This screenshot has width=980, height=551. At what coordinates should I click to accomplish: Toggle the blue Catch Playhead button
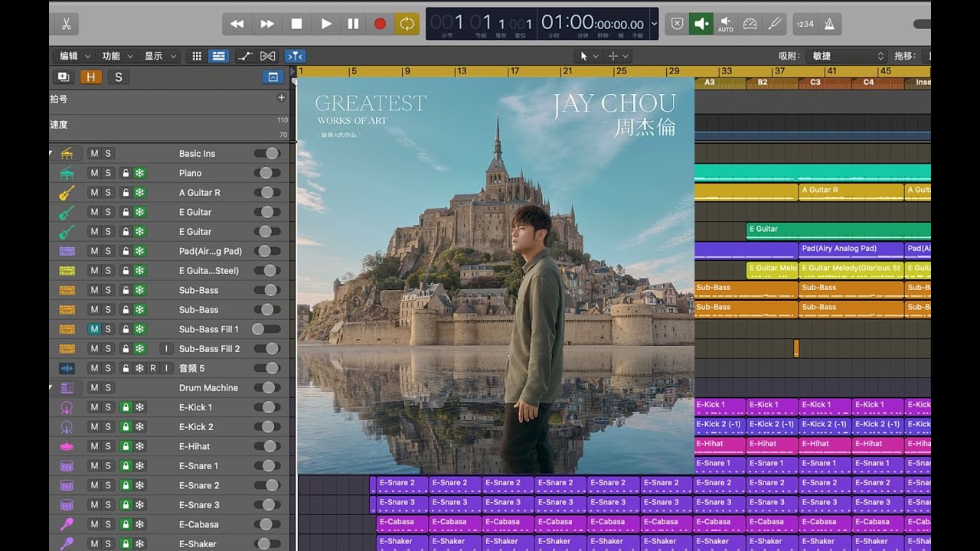pyautogui.click(x=295, y=56)
